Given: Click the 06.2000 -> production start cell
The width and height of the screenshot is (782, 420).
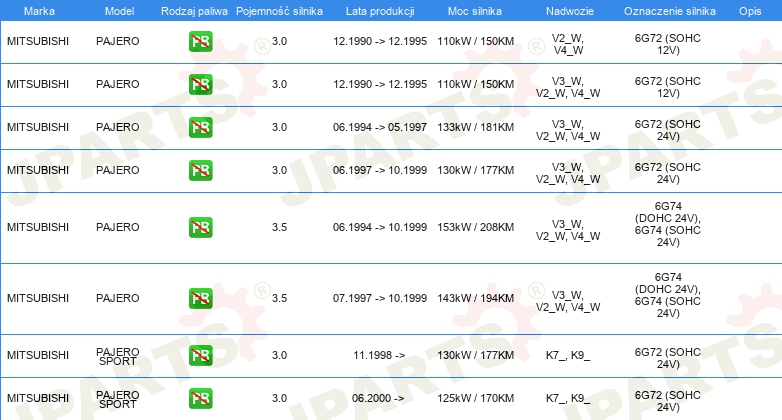Looking at the screenshot, I should pyautogui.click(x=378, y=398).
